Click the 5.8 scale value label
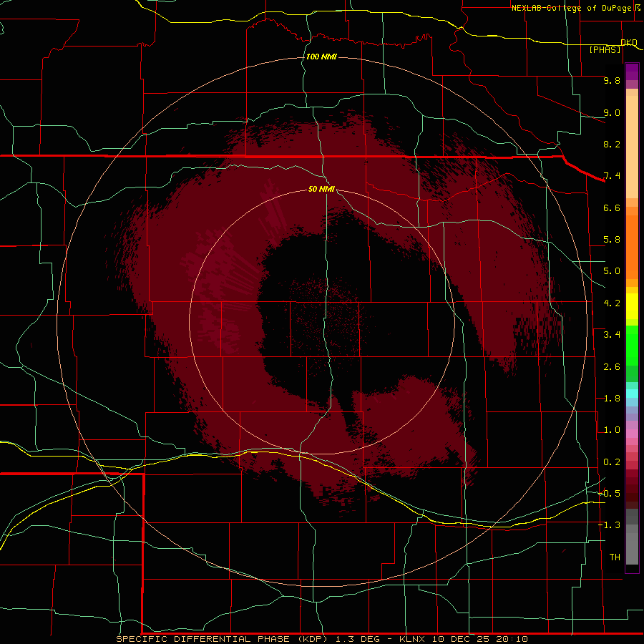644x644 pixels. click(x=612, y=240)
